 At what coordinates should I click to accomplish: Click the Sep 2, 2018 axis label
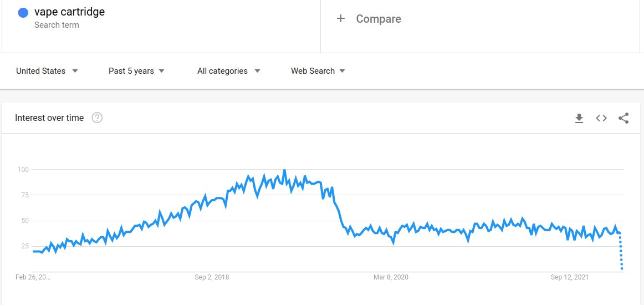tap(212, 277)
